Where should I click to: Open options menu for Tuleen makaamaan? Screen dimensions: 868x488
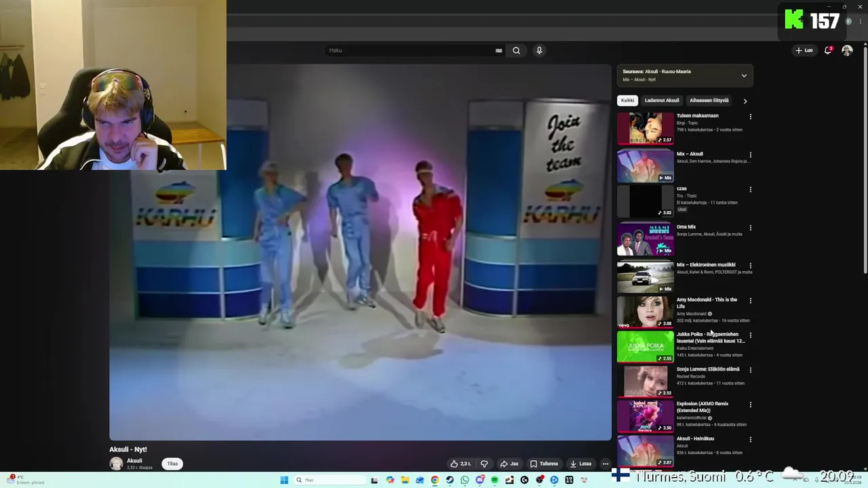click(x=750, y=117)
